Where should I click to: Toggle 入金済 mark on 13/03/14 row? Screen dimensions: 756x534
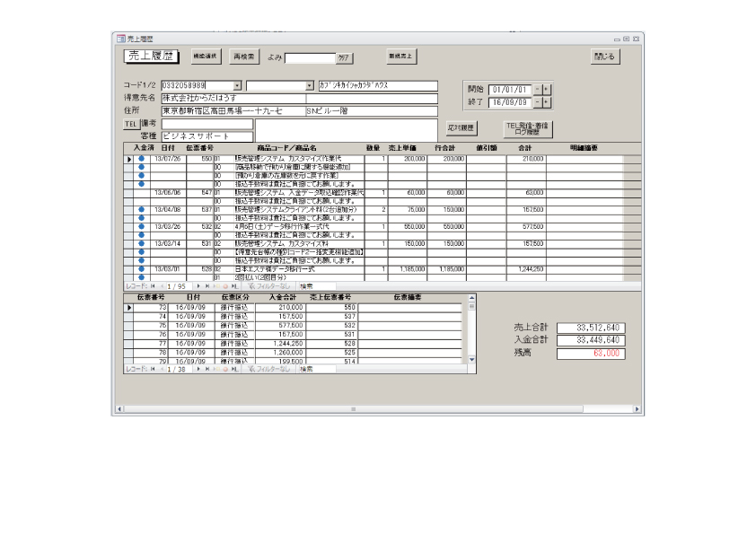pos(141,243)
